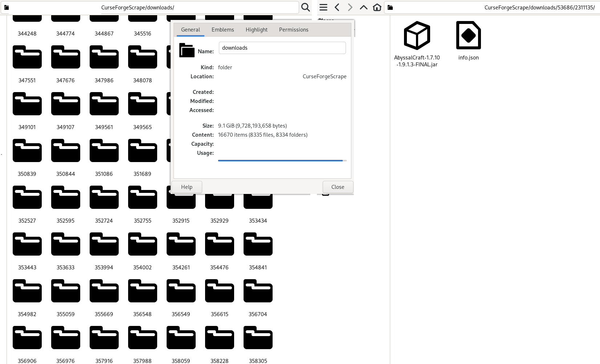Viewport: 600px width, 364px height.
Task: Select folder 349101
Action: click(x=27, y=104)
